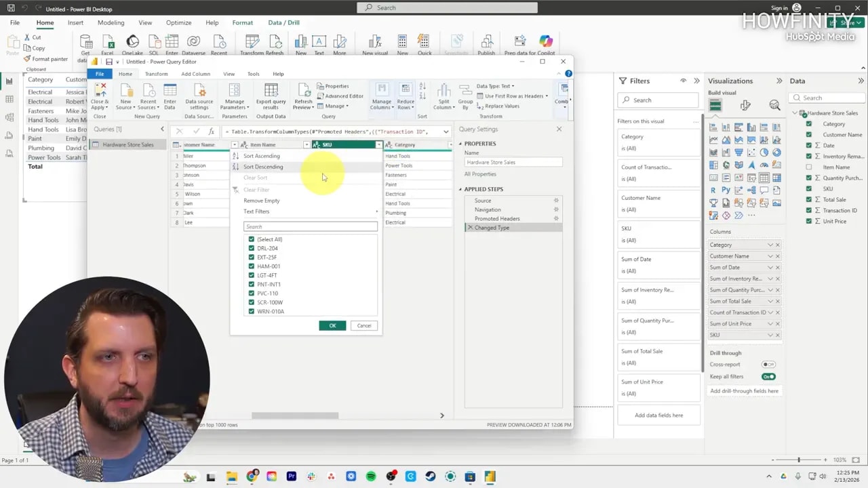This screenshot has width=868, height=488.
Task: Uncheck HAM-001 in the filter list
Action: (251, 266)
